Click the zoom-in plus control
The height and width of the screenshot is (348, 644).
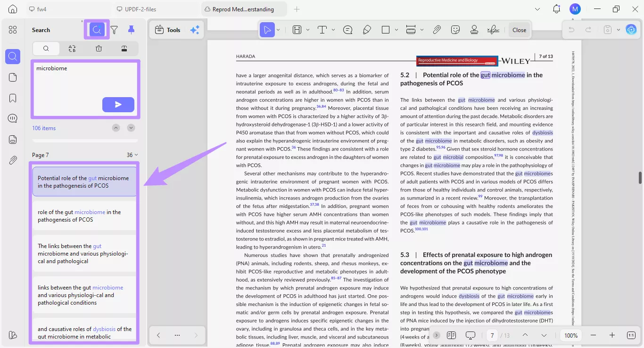click(x=612, y=335)
